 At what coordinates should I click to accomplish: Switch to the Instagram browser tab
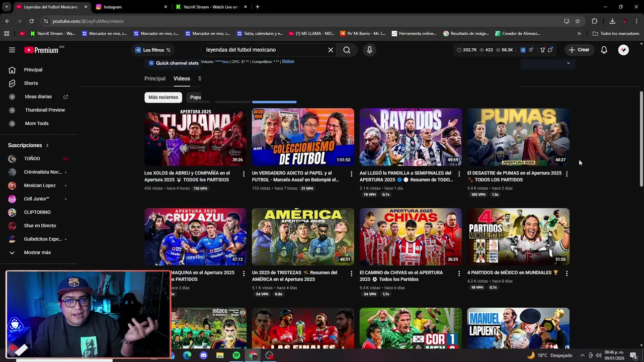point(131,7)
